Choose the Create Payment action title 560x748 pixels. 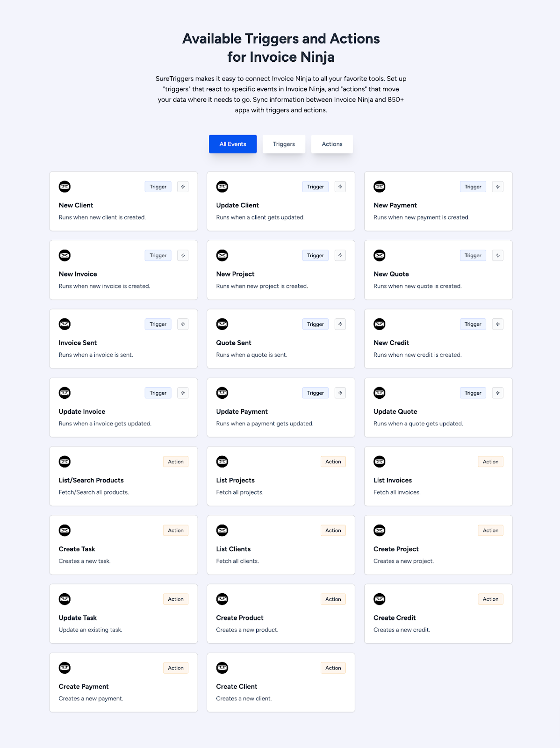tap(84, 686)
